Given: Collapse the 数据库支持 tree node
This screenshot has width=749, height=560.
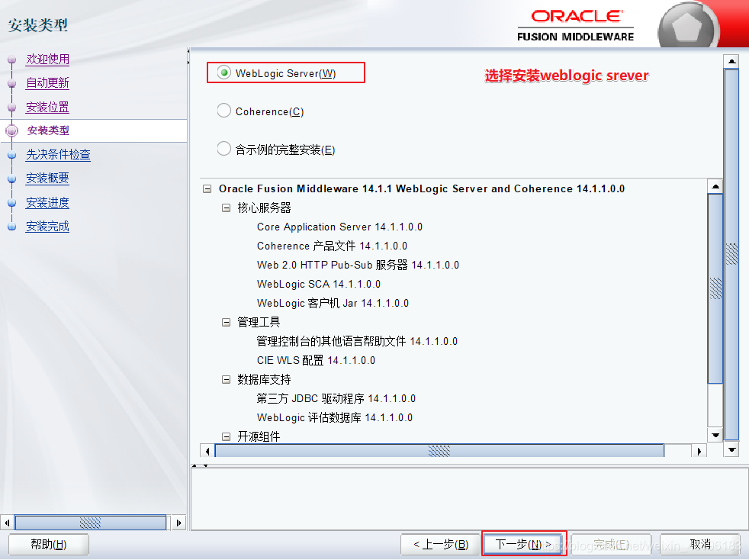Looking at the screenshot, I should 226,379.
